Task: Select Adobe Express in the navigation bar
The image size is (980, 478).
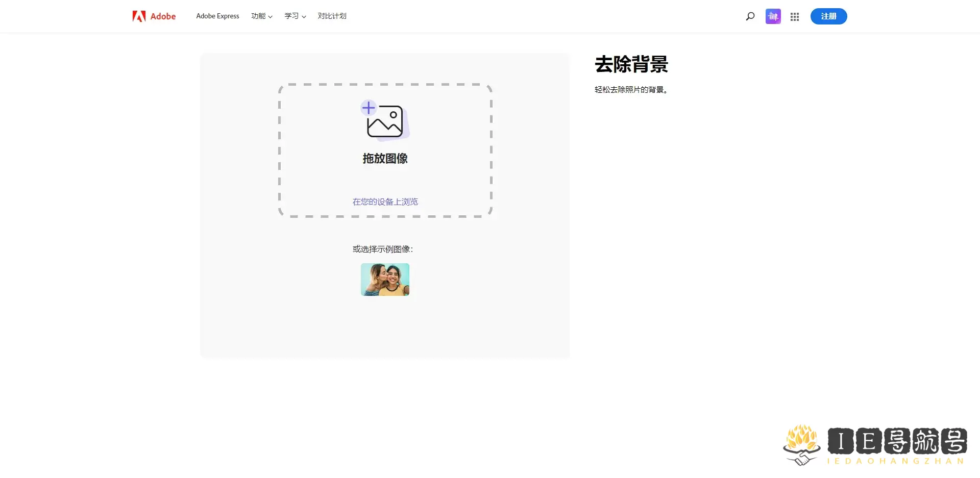Action: 217,16
